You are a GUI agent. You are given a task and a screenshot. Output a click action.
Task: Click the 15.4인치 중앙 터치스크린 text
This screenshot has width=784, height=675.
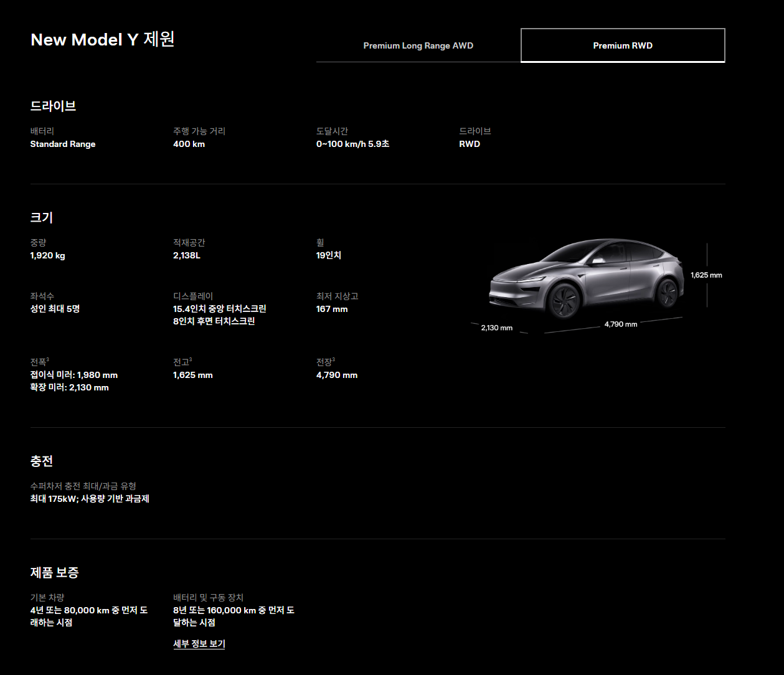coord(220,309)
